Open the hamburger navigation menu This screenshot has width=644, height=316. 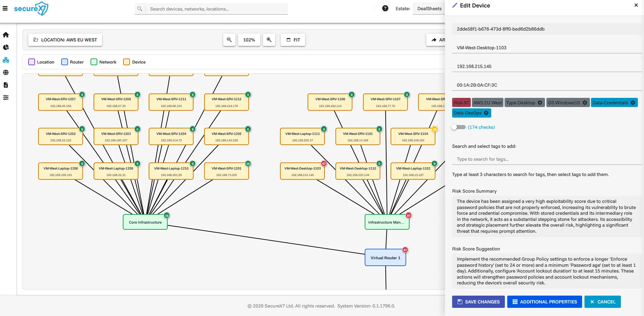(5, 8)
